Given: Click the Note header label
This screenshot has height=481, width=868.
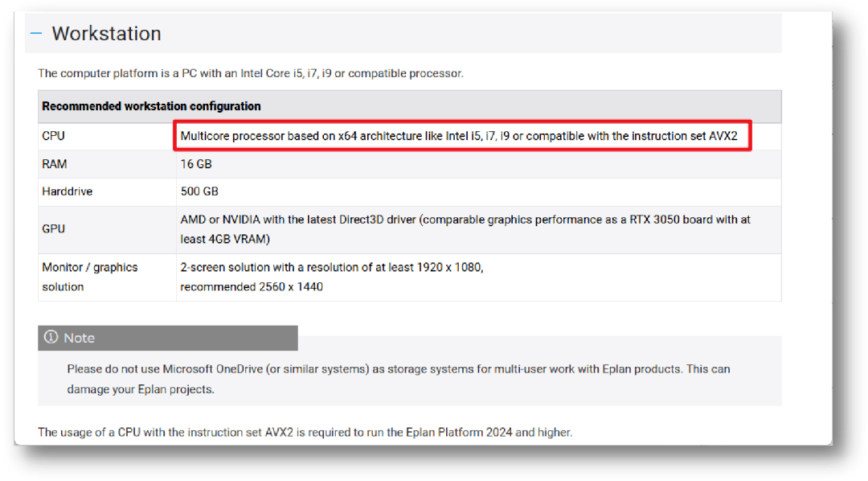Looking at the screenshot, I should coord(79,339).
